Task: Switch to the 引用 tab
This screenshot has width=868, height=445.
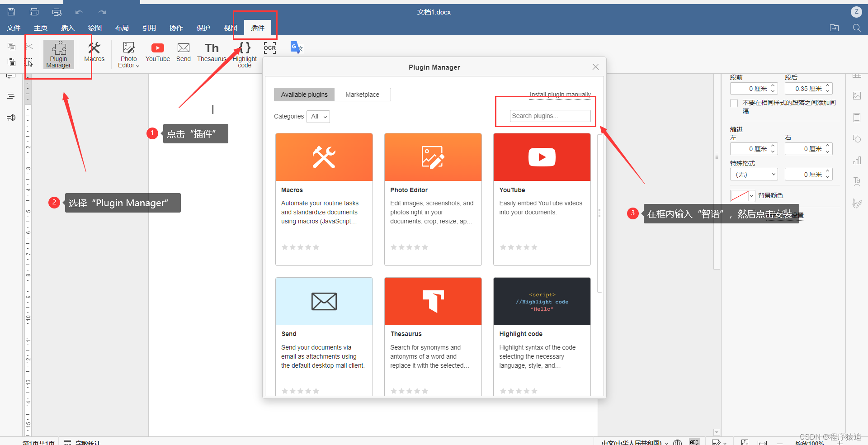Action: click(x=149, y=28)
